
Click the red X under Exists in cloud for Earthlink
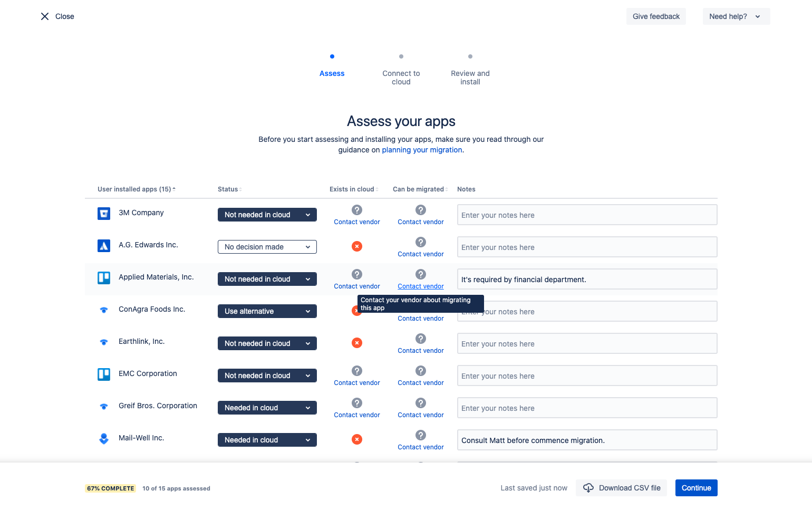click(357, 343)
